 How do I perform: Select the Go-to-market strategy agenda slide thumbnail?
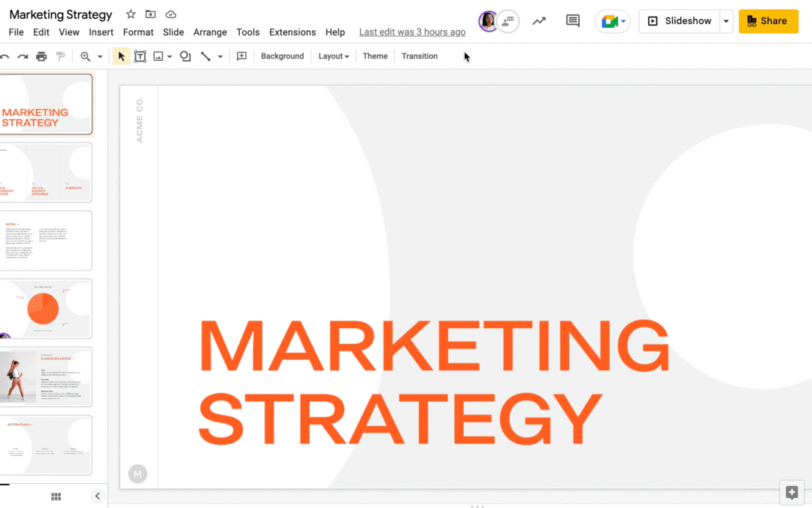[46, 172]
